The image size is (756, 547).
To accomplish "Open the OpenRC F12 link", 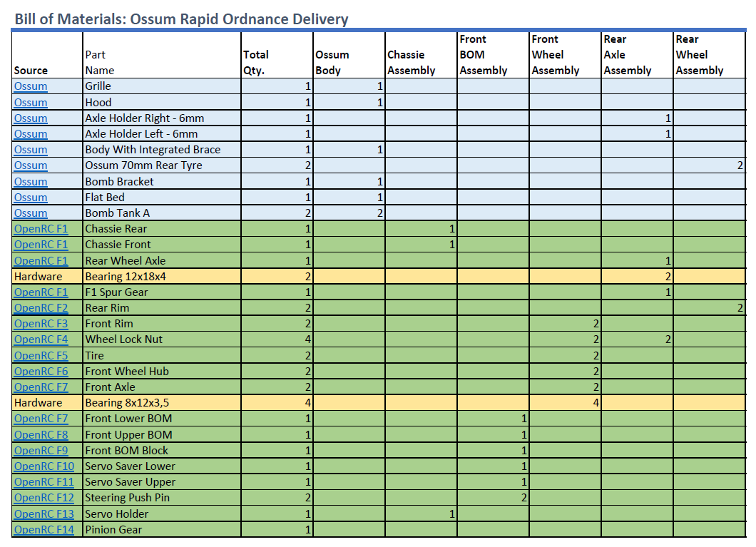I will point(44,498).
